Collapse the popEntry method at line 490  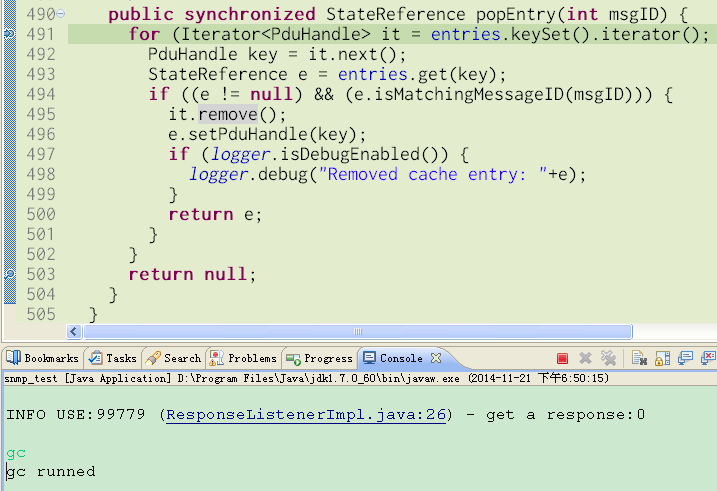(x=61, y=14)
